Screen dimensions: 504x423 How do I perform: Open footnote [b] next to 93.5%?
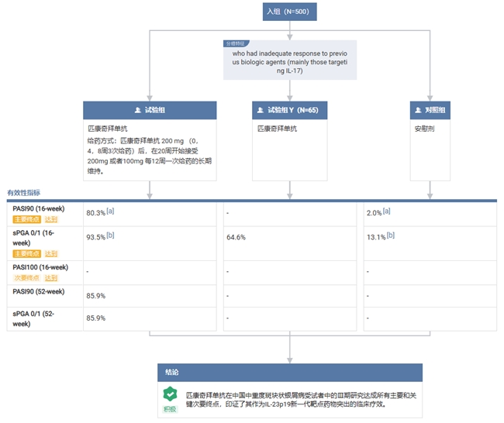pyautogui.click(x=111, y=235)
